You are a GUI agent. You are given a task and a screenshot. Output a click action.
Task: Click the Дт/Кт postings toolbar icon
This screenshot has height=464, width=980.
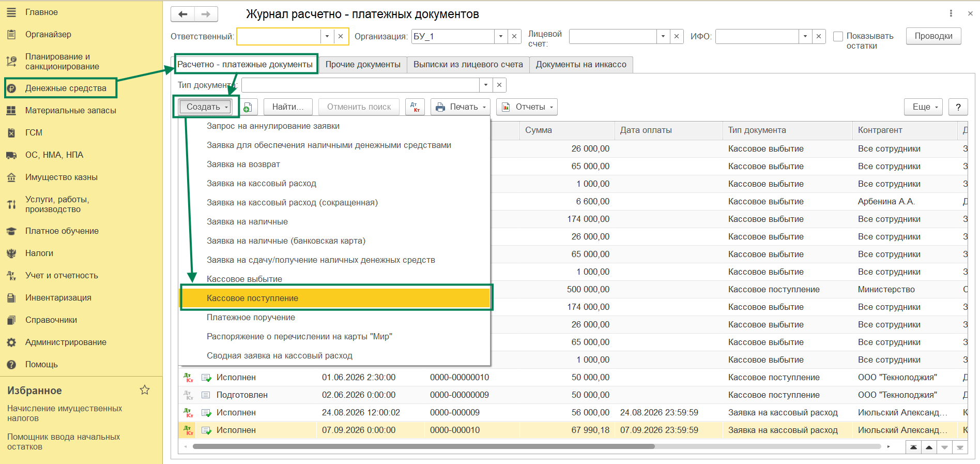pos(415,107)
